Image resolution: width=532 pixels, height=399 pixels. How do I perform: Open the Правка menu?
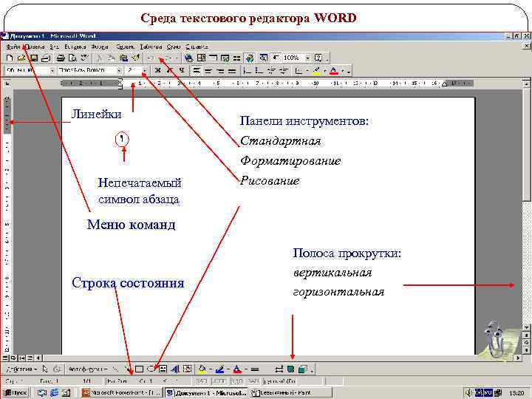click(x=35, y=47)
